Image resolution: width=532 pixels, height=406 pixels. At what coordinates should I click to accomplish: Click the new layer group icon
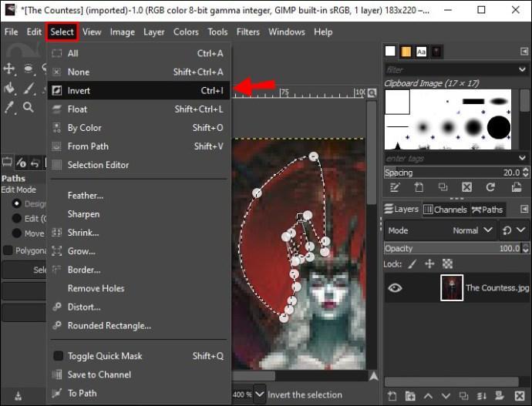410,396
